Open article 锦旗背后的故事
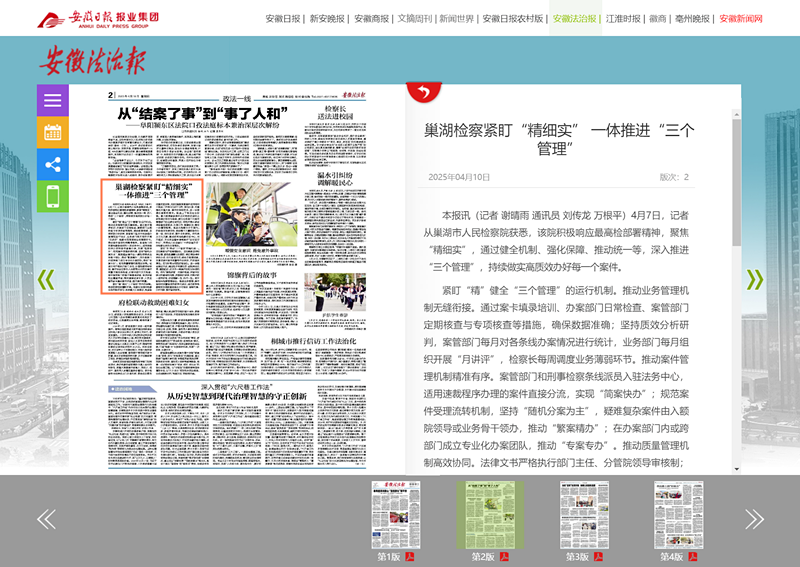The width and height of the screenshot is (800, 567). [252, 275]
